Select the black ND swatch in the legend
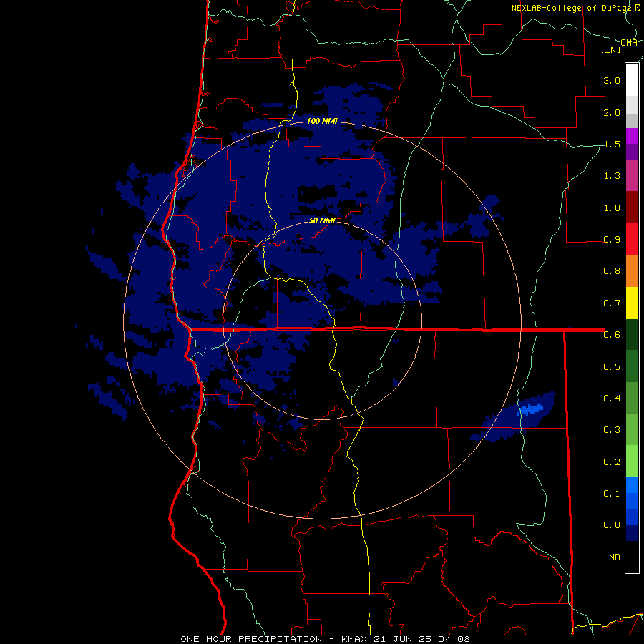The height and width of the screenshot is (644, 644). [632, 557]
